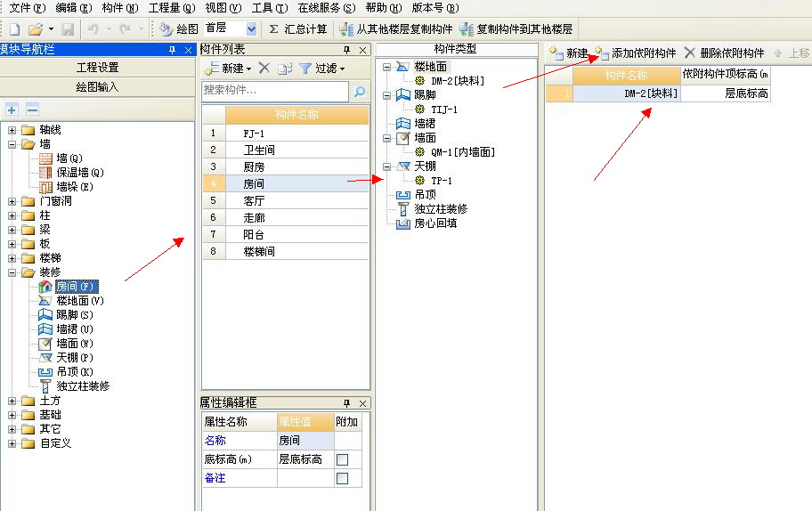Viewport: 812px width, 511px height.
Task: Select 墙裙(U) in navigation tree
Action: 75,329
